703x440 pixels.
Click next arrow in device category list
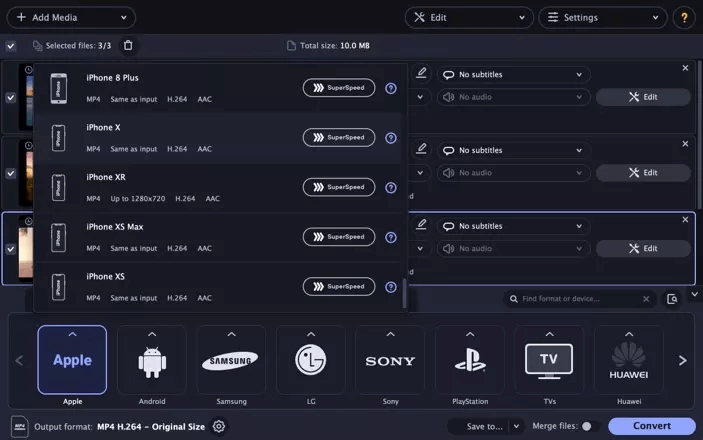tap(682, 360)
